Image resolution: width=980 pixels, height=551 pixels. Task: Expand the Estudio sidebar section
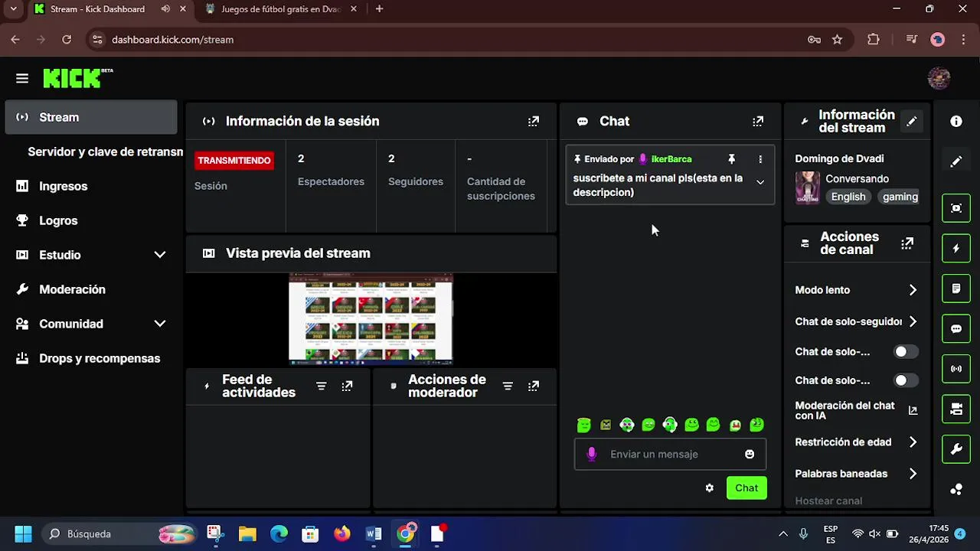(x=159, y=255)
